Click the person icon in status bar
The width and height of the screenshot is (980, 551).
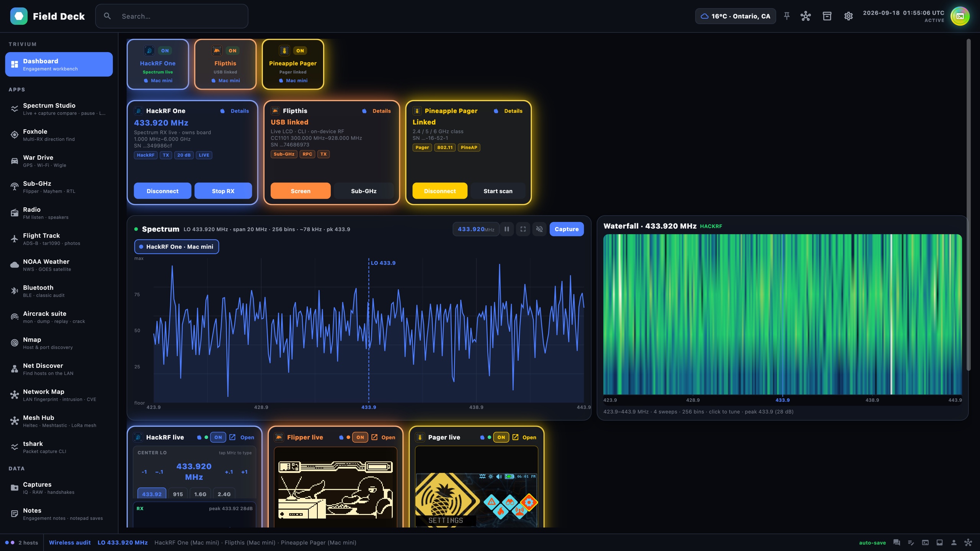tap(954, 542)
